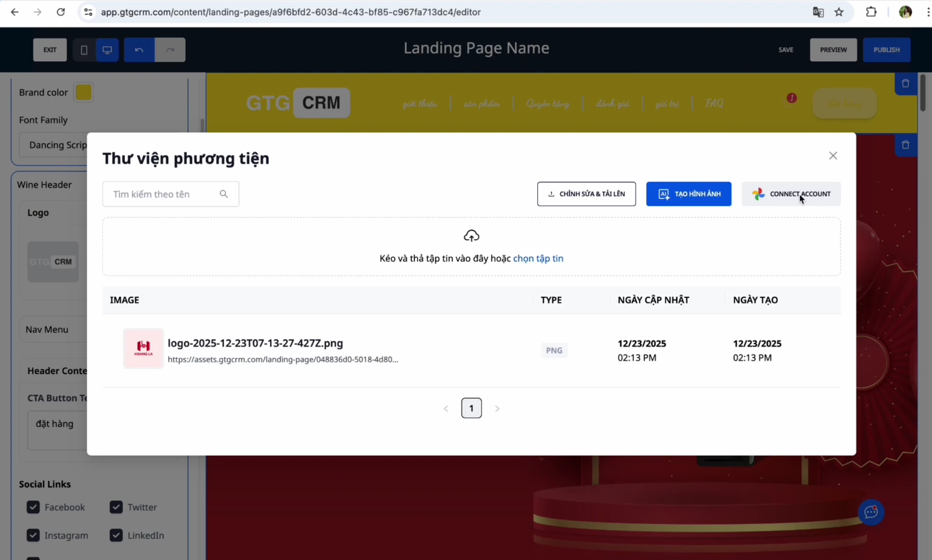Close the media library dialog
This screenshot has width=932, height=560.
[x=833, y=156]
